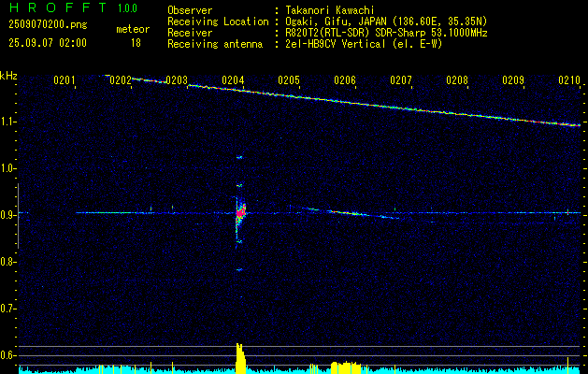Click the 0209 time marker

[512, 79]
